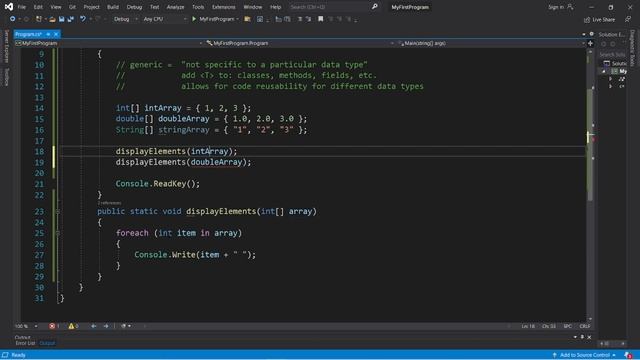Click the search magnifier icon

point(374,7)
